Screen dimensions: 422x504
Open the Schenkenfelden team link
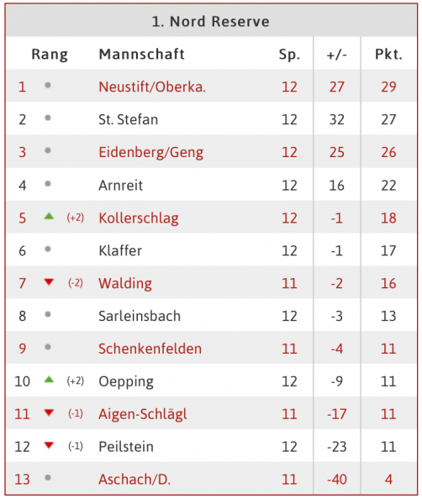point(150,349)
